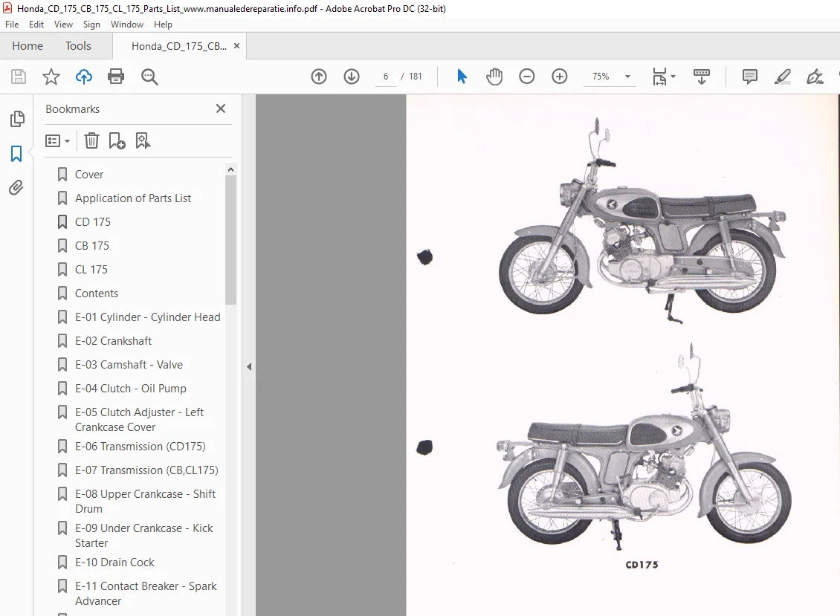Open E-03 Camshaft - Valve bookmark
Image resolution: width=840 pixels, height=616 pixels.
[x=129, y=365]
